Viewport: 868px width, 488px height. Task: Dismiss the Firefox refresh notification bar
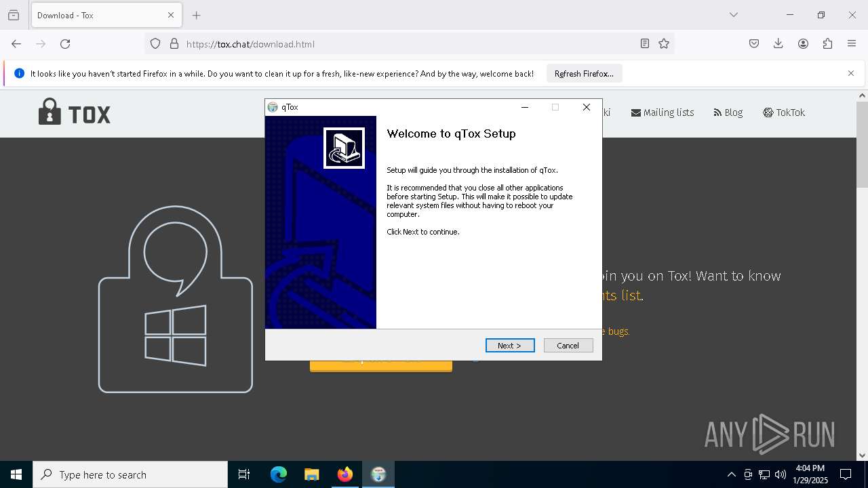[851, 73]
